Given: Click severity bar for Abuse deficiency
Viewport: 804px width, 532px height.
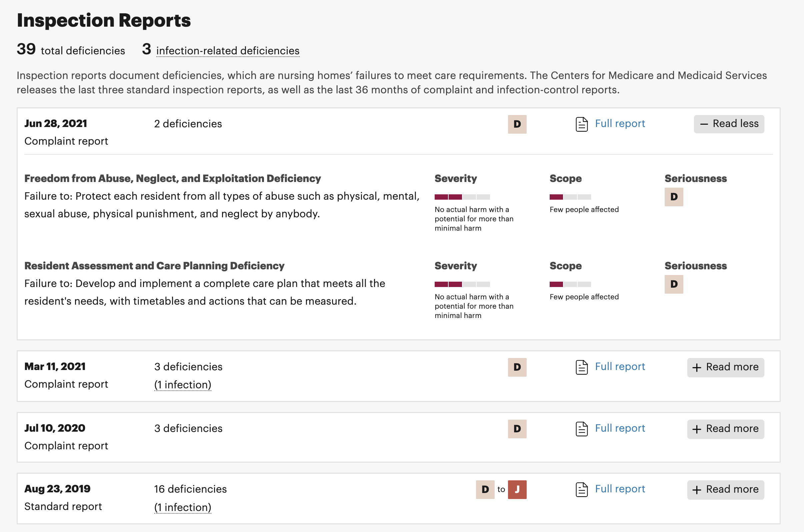Looking at the screenshot, I should coord(462,197).
